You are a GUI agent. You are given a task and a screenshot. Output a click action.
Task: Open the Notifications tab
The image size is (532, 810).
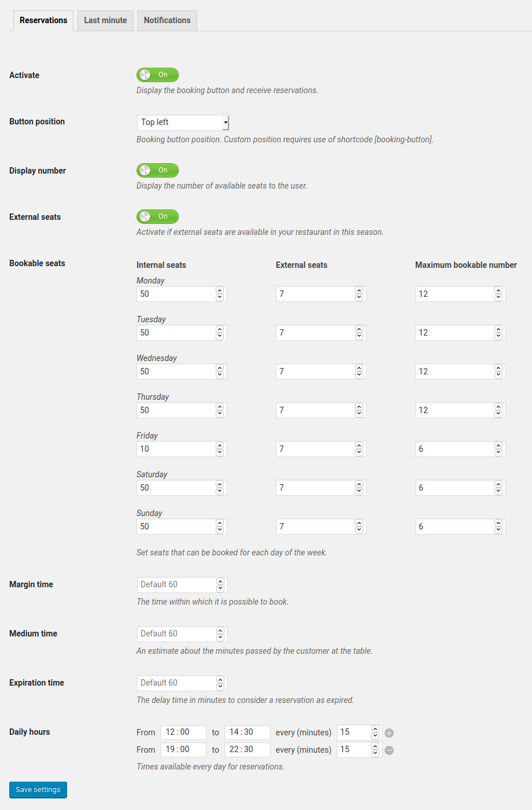click(x=167, y=20)
